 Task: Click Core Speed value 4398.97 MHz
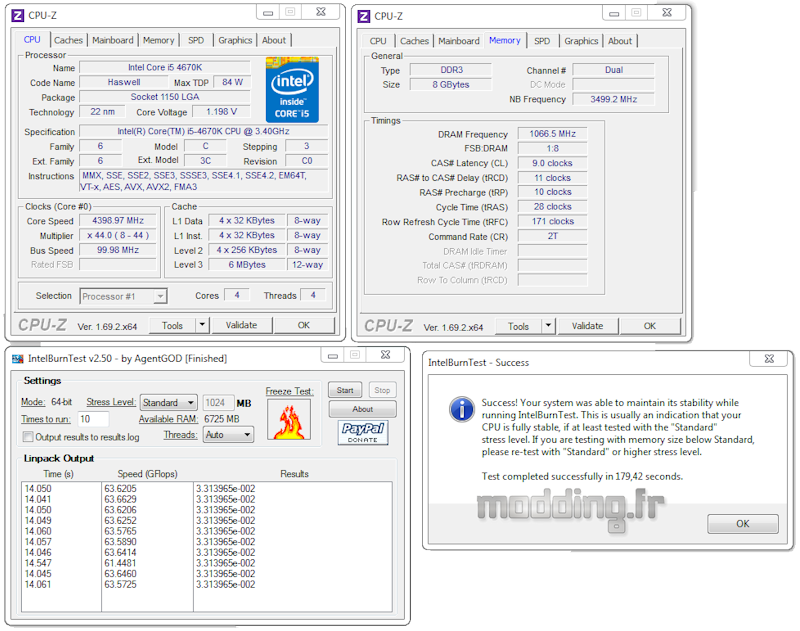pyautogui.click(x=118, y=220)
